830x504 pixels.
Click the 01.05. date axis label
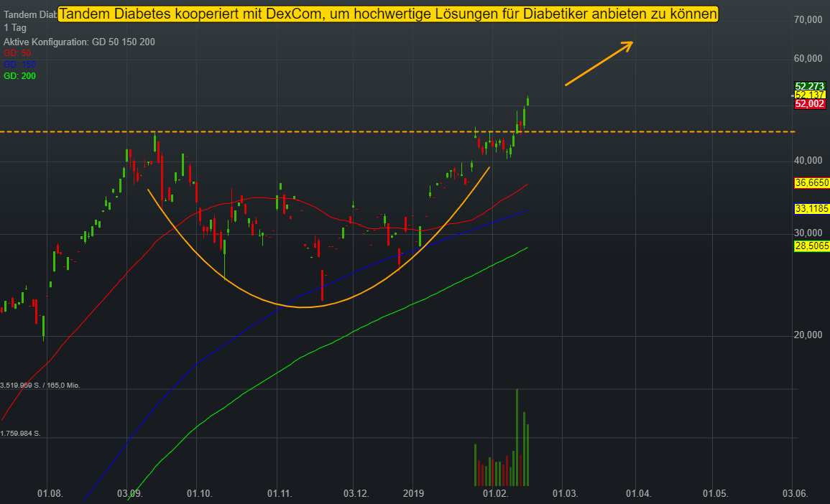click(716, 494)
